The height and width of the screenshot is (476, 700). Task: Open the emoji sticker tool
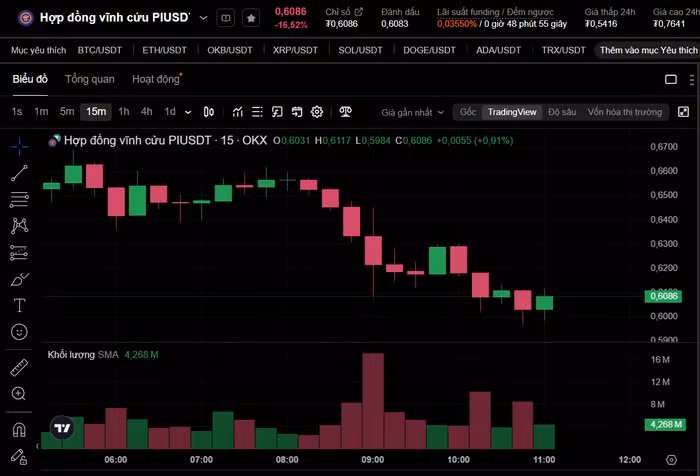click(19, 331)
